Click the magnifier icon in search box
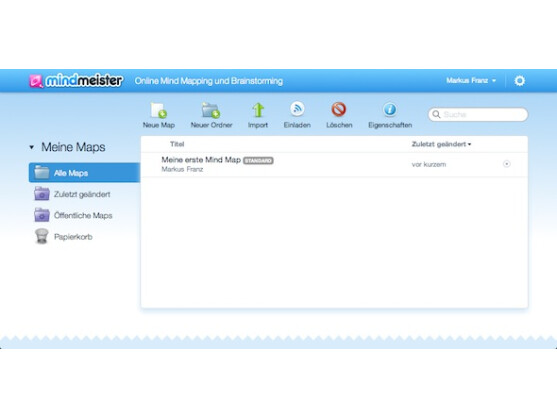Image resolution: width=557 pixels, height=418 pixels. pos(436,114)
